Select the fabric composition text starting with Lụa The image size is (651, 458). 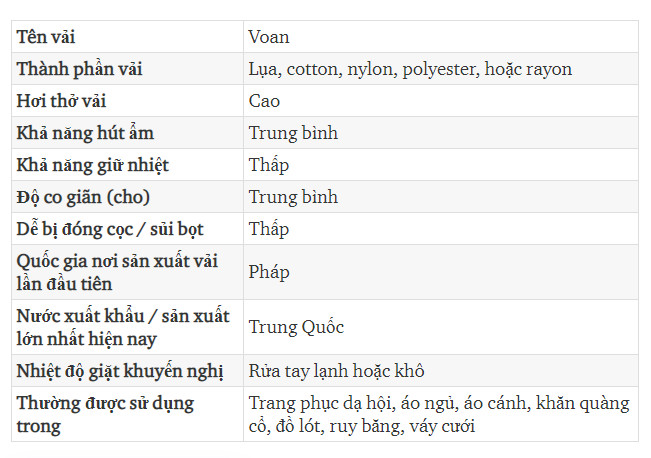410,69
